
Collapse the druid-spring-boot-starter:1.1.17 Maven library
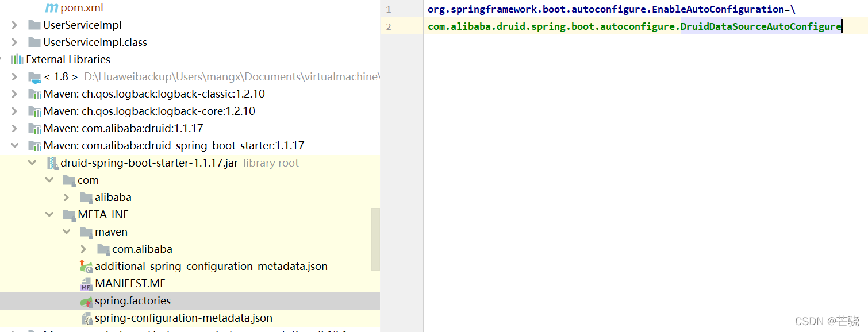tap(15, 146)
